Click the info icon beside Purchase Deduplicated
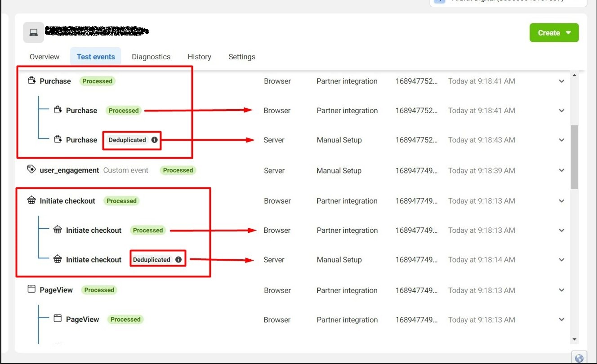Screen dimensions: 597x364 coord(155,140)
